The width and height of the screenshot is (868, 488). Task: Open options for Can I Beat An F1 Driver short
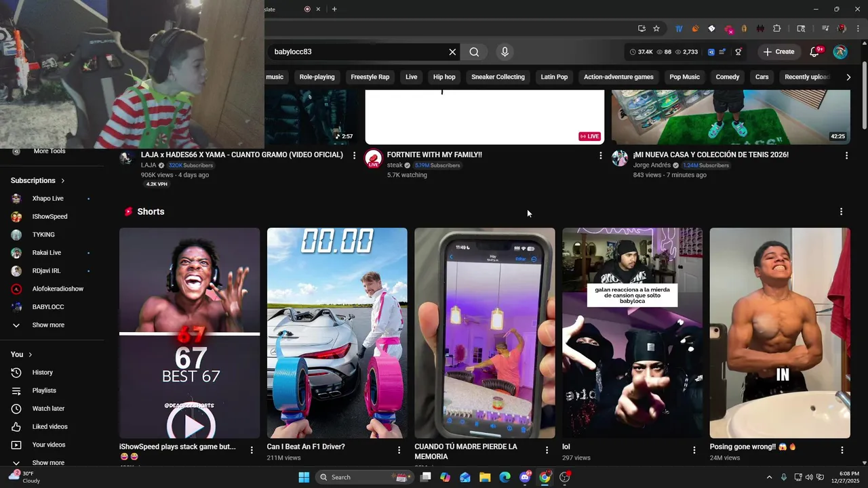click(x=399, y=450)
